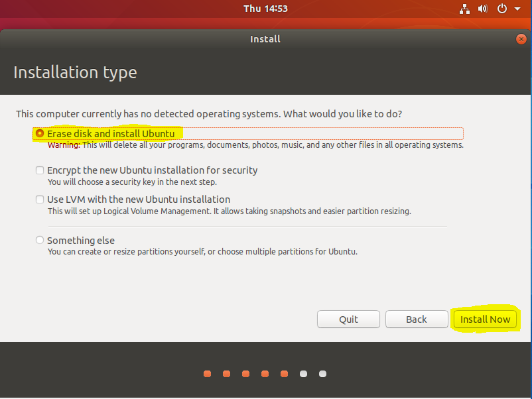Open the clock showing Thu 14:53
Image resolution: width=532 pixels, height=399 pixels.
[265, 9]
